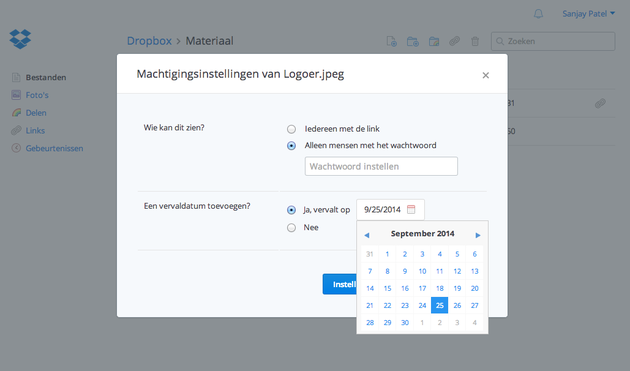This screenshot has width=630, height=371.
Task: Open Links in the sidebar
Action: point(35,130)
